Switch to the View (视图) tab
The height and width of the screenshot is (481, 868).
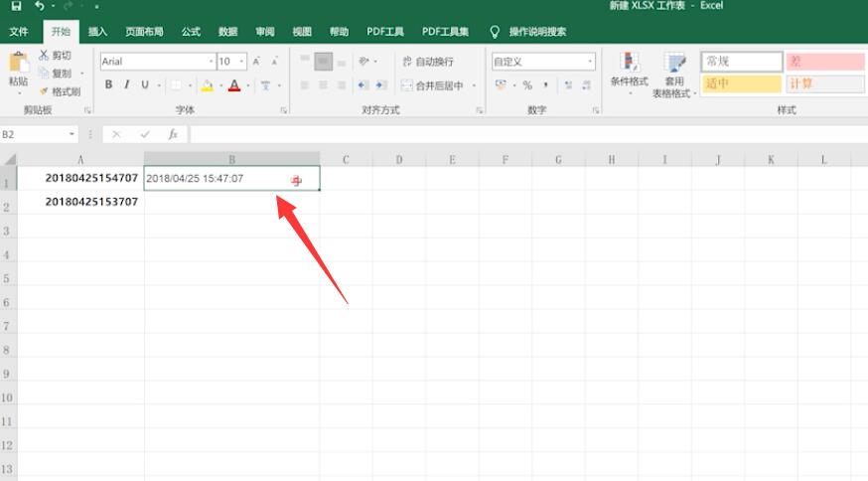point(302,32)
